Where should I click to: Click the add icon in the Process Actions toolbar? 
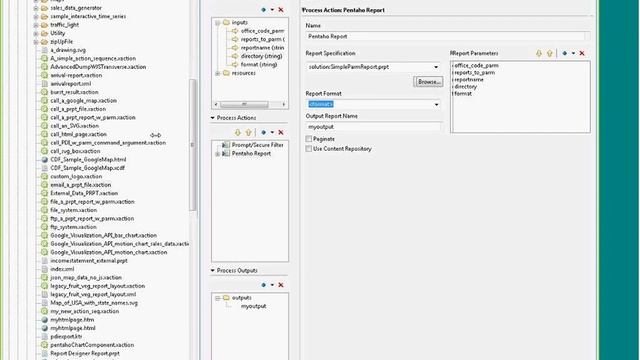point(264,132)
